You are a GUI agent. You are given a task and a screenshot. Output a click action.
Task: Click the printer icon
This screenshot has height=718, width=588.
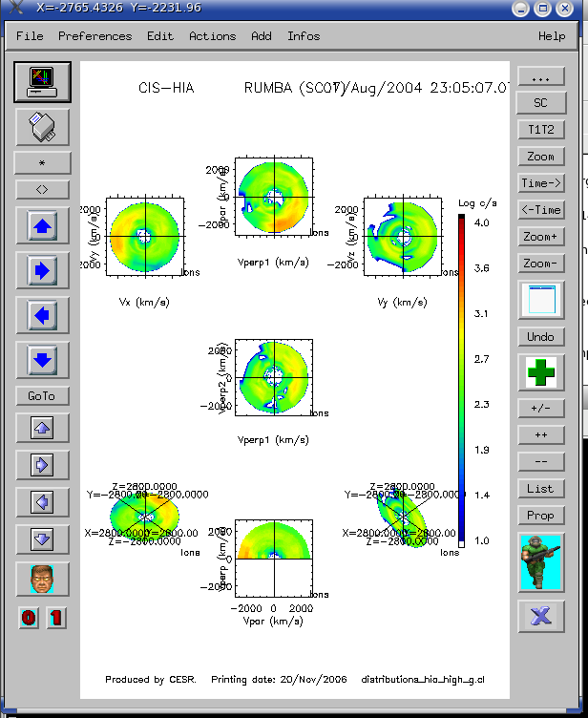[42, 126]
